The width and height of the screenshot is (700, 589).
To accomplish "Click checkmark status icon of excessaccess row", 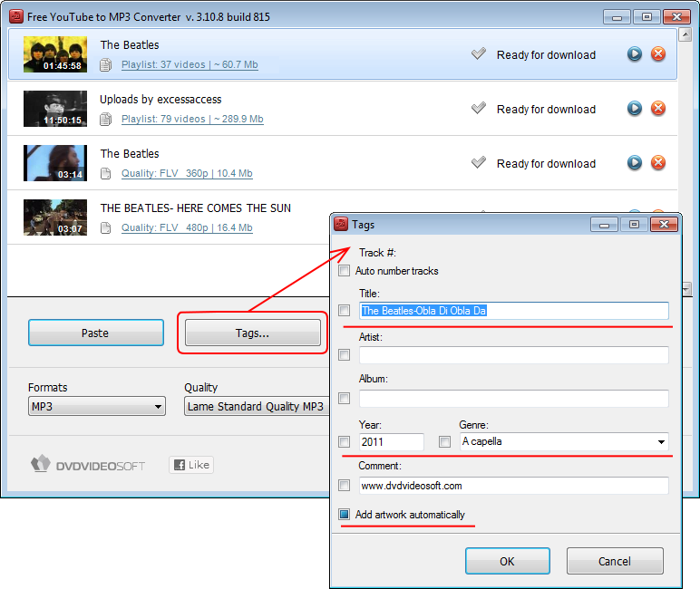I will coord(479,109).
